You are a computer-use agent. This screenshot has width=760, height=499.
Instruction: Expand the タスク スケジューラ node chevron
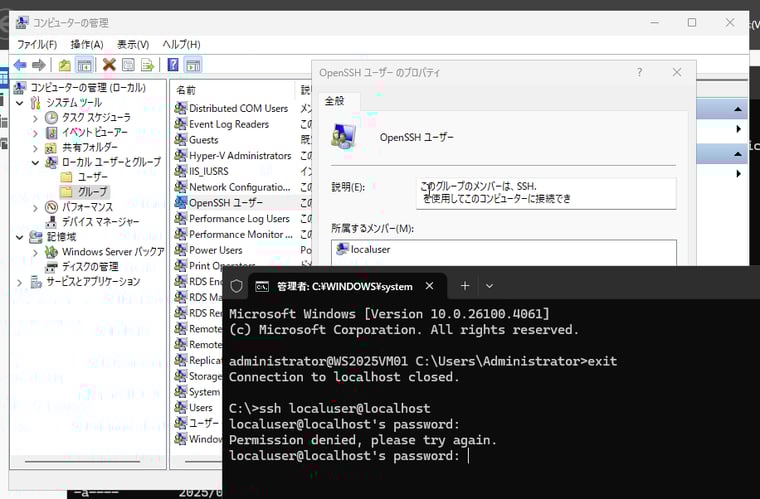35,118
